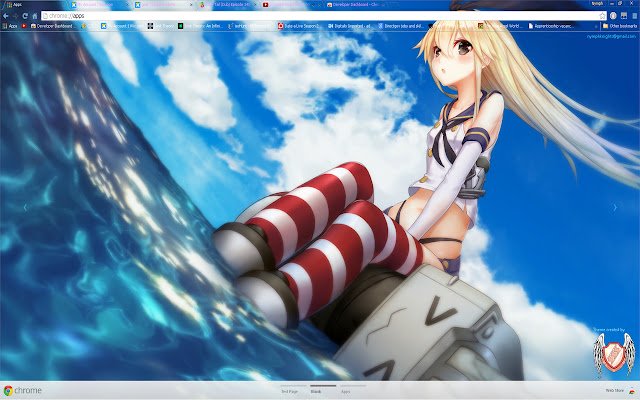Select the middle page label in bottom bar
This screenshot has width=640, height=400.
point(316,391)
